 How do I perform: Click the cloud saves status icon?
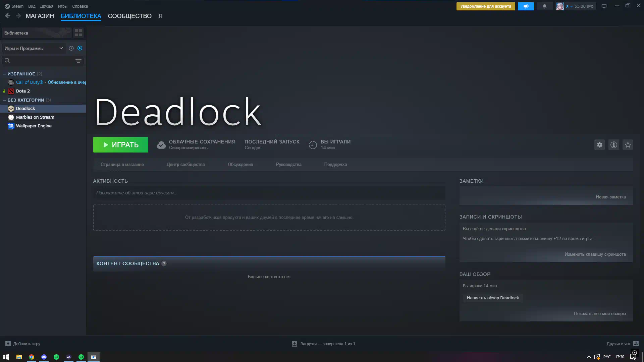click(161, 145)
